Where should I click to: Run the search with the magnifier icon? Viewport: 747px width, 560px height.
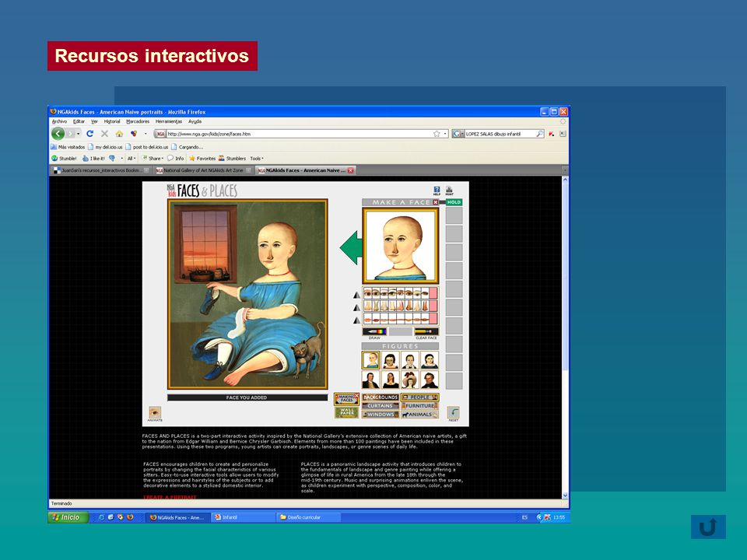click(x=540, y=134)
